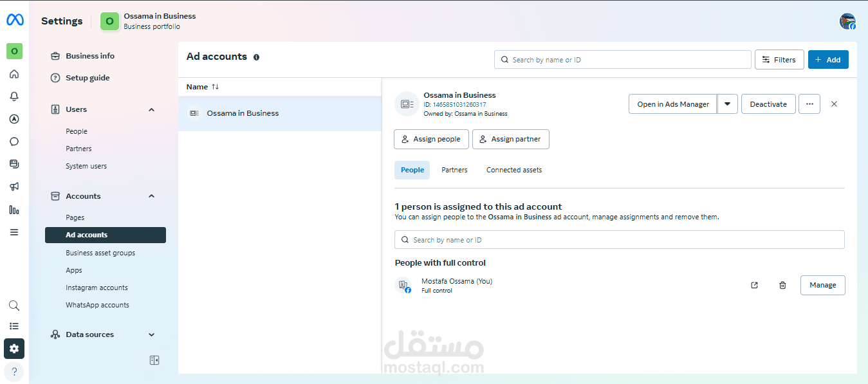Sort the list by Name arrows icon
The image size is (868, 384).
[215, 87]
